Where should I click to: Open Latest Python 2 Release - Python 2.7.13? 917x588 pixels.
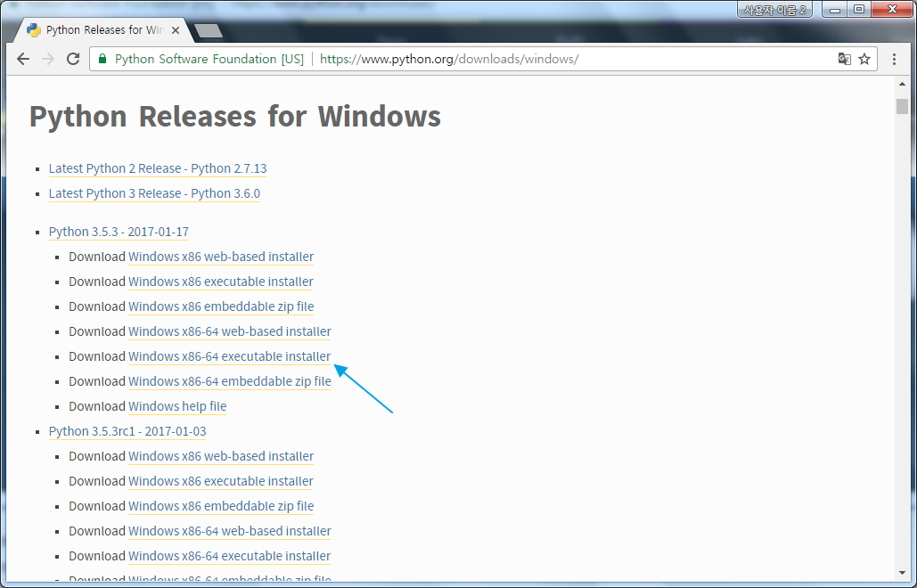tap(158, 168)
